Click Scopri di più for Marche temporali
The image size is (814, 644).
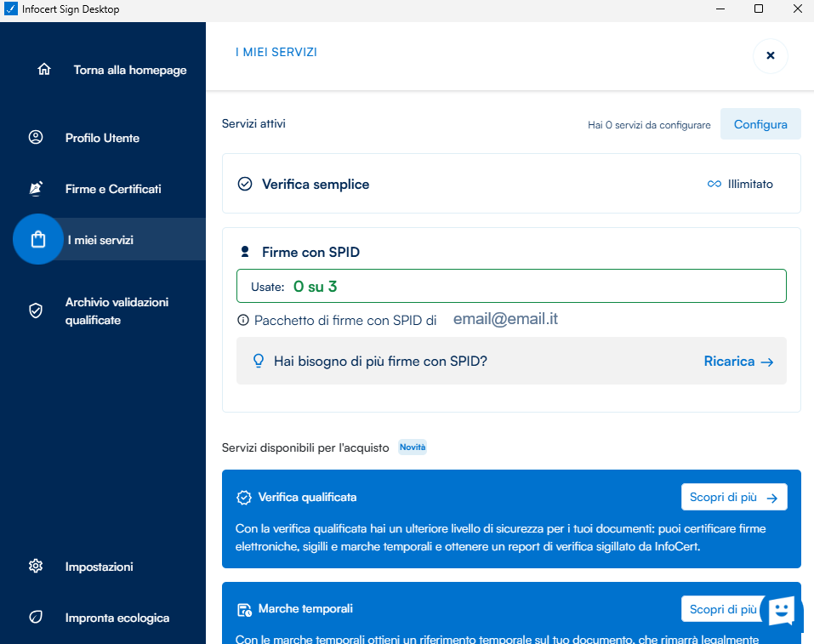coord(723,609)
